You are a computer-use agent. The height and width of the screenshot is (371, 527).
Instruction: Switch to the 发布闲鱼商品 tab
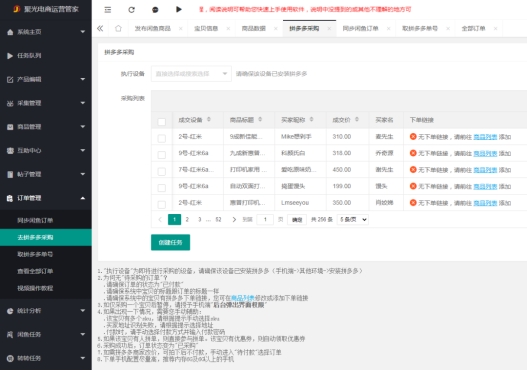pyautogui.click(x=153, y=29)
